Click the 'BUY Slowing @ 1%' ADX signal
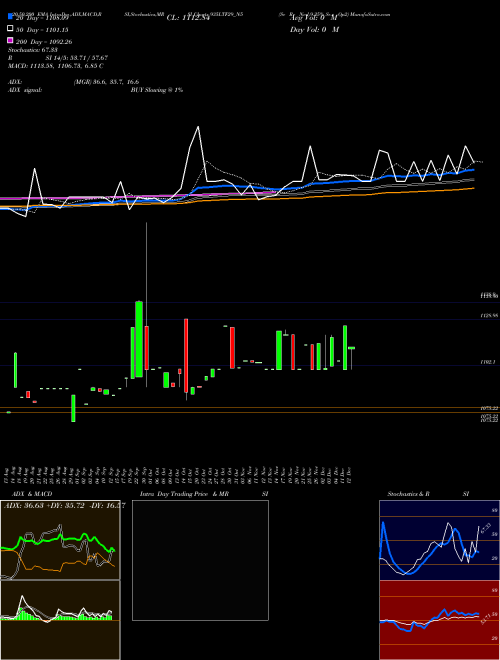Image resolution: width=500 pixels, height=660 pixels. 157,90
